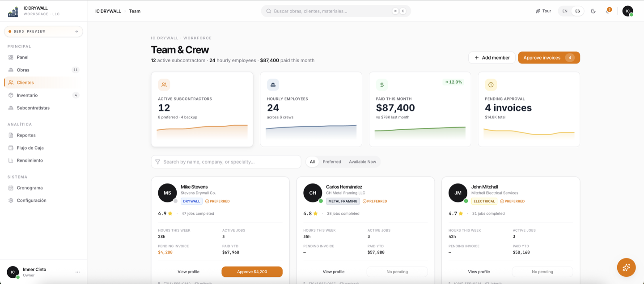Click the Flujo de Caja wallet icon
The image size is (644, 284).
tap(11, 148)
